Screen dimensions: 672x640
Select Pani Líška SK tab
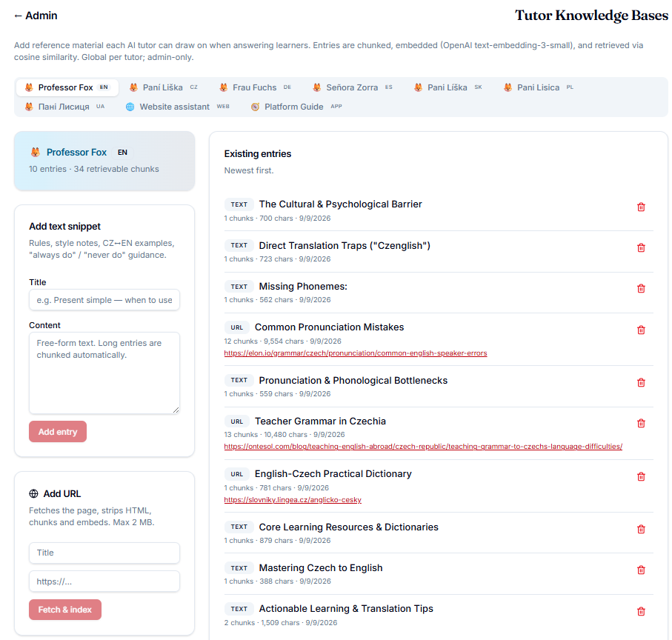[448, 87]
